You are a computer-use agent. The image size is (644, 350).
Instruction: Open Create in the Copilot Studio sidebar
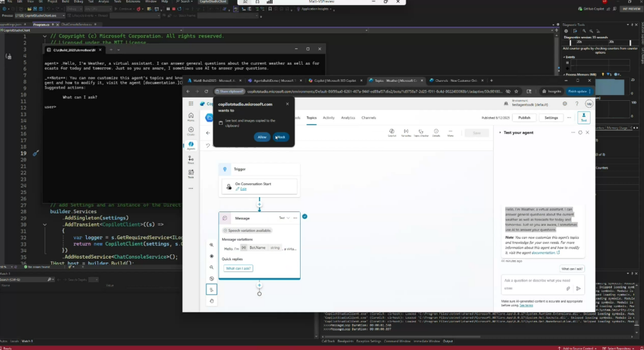(x=191, y=131)
